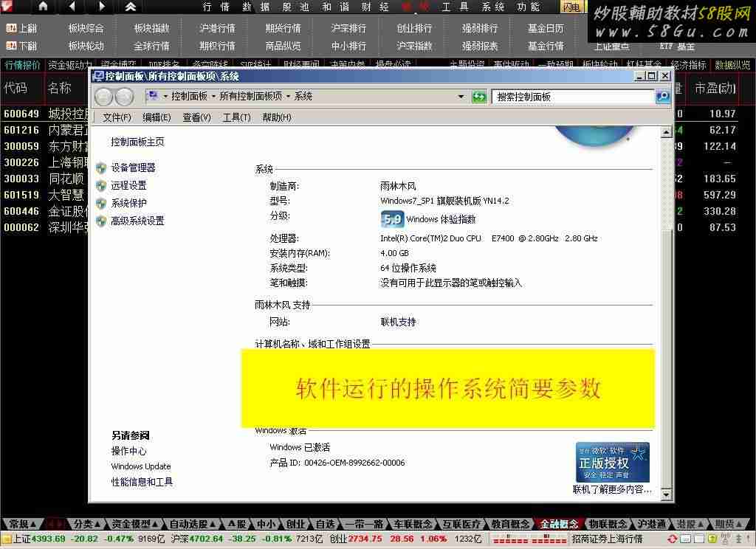Viewport: 756px width, 549px height.
Task: Open the 高级系统设置 link
Action: click(137, 221)
